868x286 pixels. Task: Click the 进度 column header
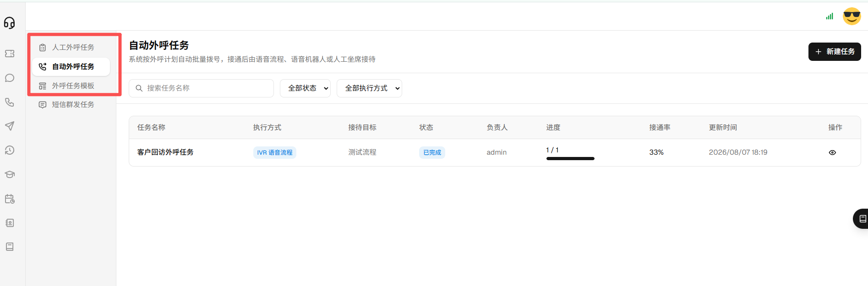pos(553,128)
